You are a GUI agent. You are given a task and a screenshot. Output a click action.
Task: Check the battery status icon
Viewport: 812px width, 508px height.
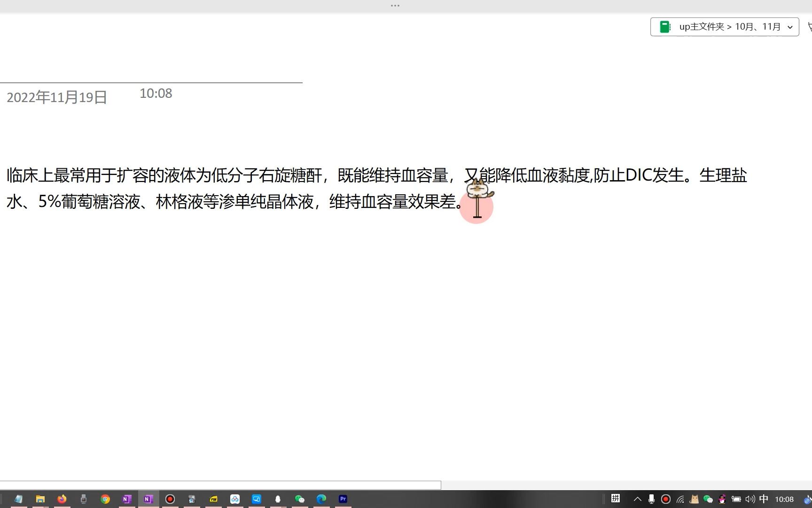click(736, 499)
